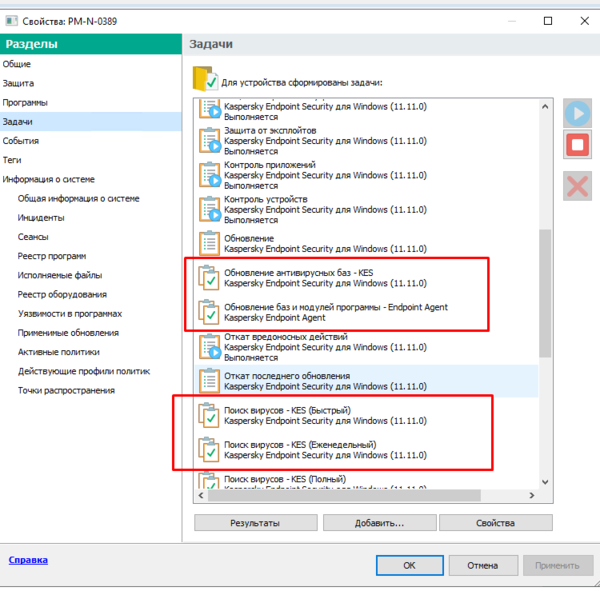Image resolution: width=600 pixels, height=591 pixels.
Task: Click the blue Start task button
Action: [577, 113]
